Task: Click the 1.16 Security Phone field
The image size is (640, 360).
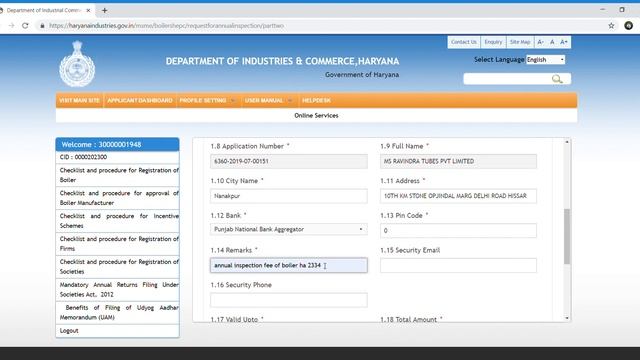Action: coord(289,300)
